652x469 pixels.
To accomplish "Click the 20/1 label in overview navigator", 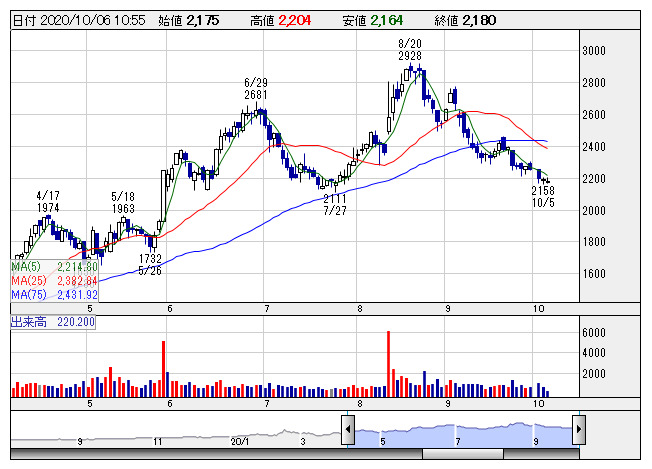I will click(x=240, y=442).
